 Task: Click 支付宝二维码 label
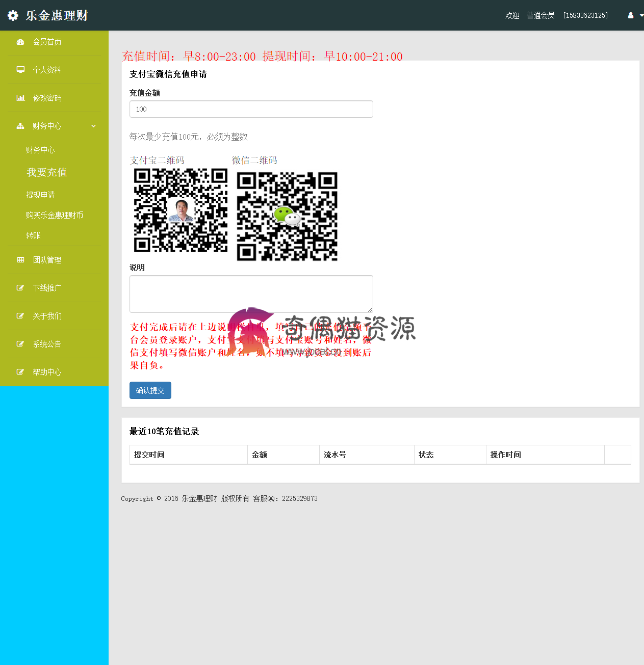tap(157, 160)
